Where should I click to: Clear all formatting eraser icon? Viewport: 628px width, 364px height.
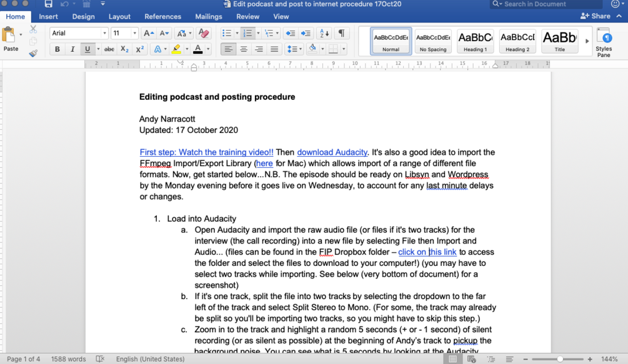(204, 33)
